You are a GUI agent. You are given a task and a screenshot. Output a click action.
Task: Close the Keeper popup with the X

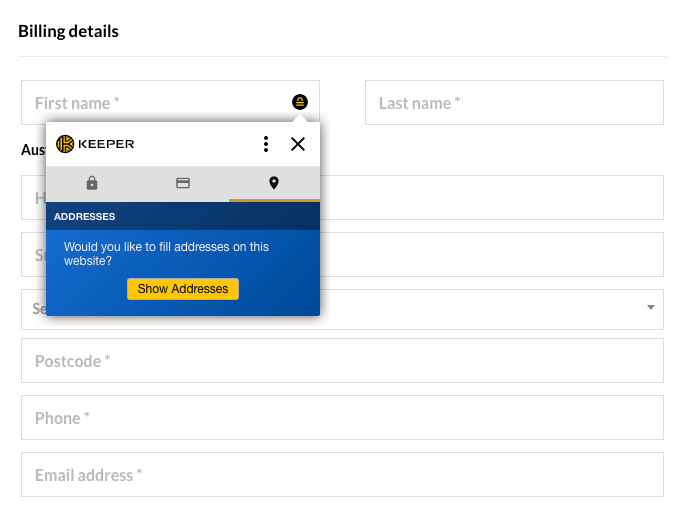(x=298, y=144)
